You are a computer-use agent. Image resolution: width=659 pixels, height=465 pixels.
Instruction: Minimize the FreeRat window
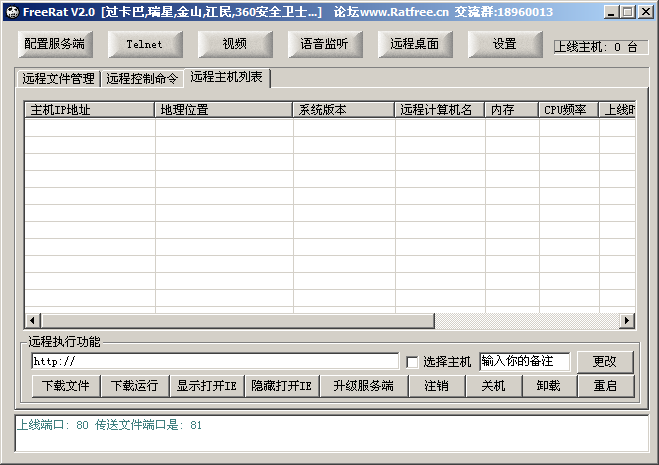tap(610, 12)
